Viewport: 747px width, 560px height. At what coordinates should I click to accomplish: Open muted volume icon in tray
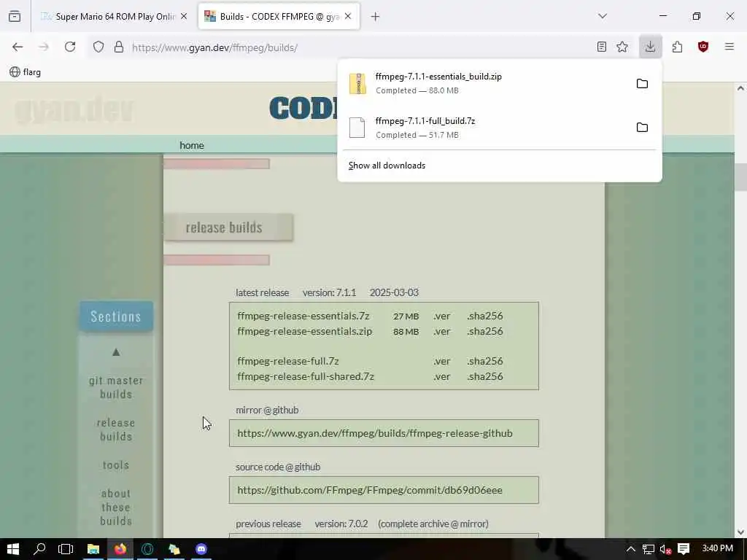pos(665,549)
